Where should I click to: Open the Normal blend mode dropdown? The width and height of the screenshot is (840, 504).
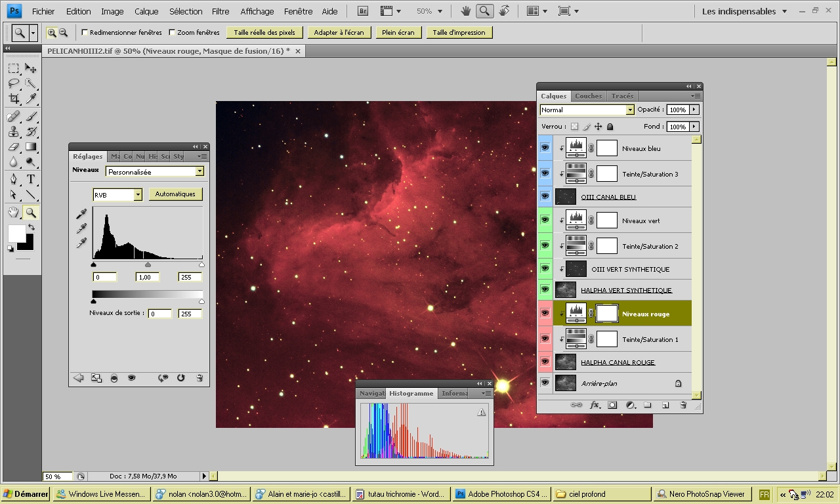630,110
